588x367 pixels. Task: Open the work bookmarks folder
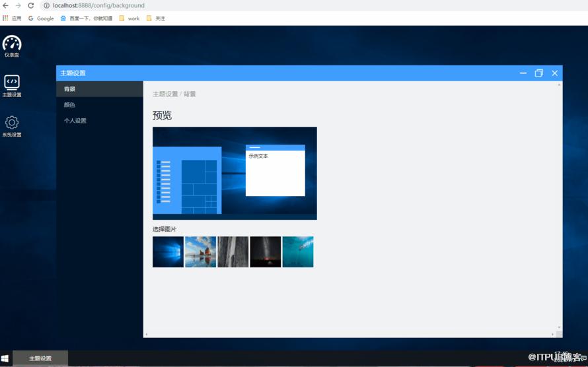(129, 18)
